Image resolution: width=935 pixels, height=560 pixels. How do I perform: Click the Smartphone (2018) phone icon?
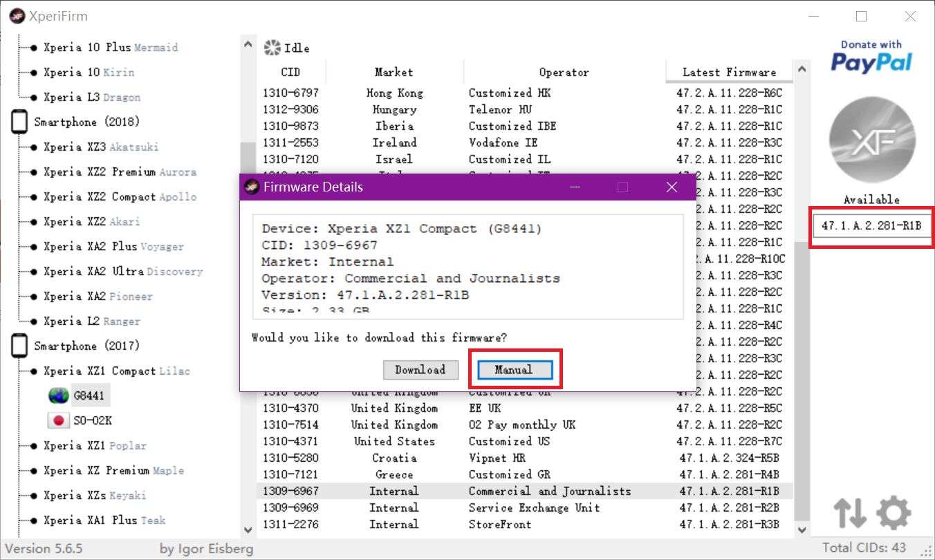click(21, 122)
